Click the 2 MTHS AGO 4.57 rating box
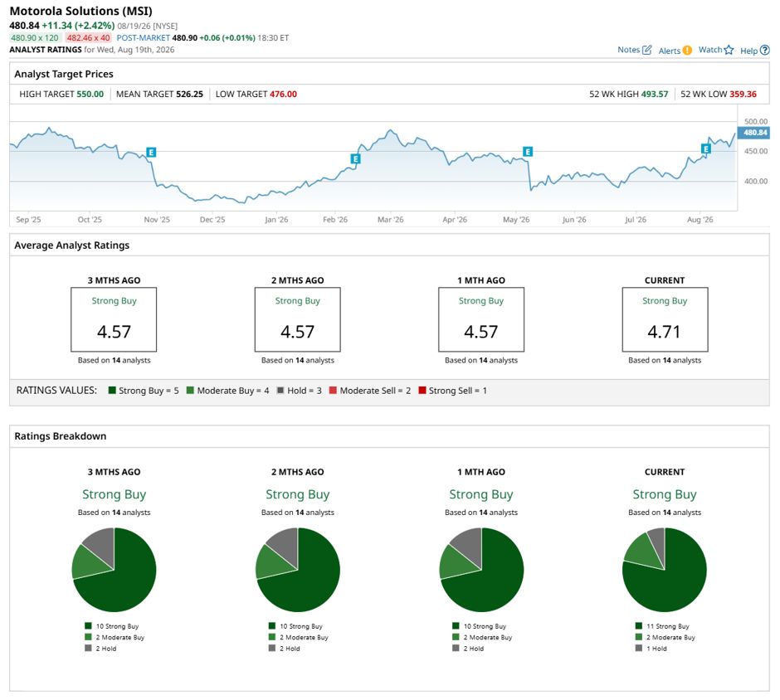Screen dimensions: 780x700 coord(297,319)
